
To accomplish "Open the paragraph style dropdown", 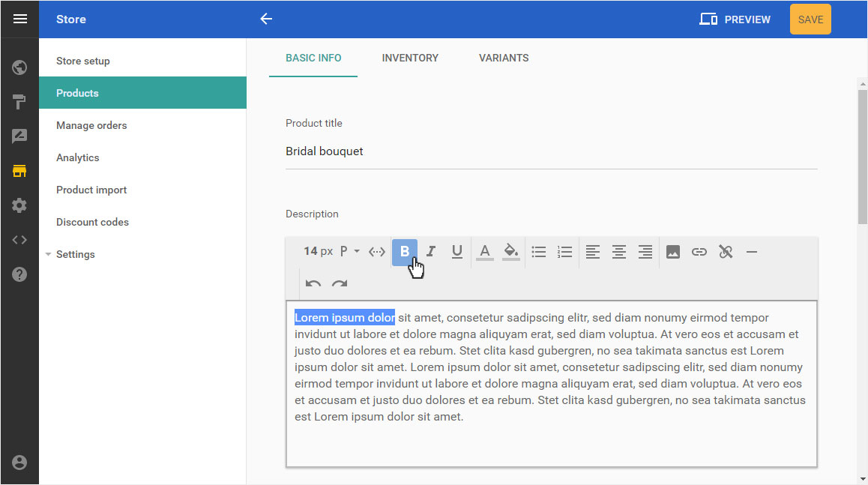I will click(350, 251).
